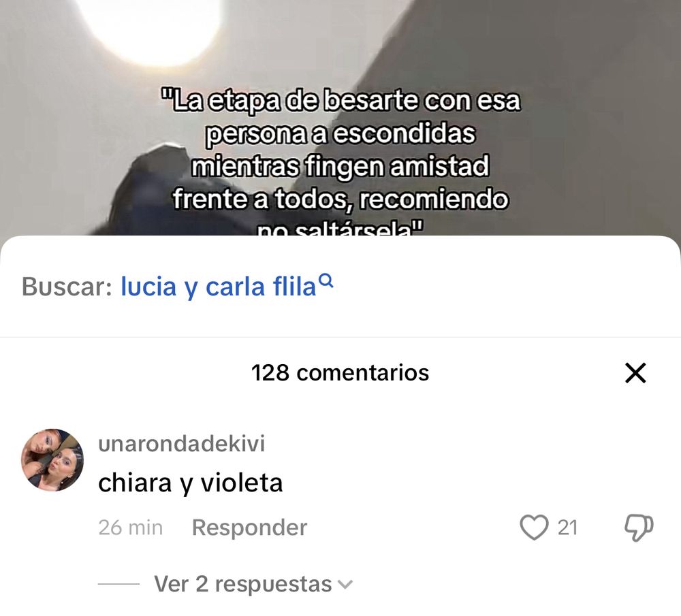This screenshot has height=616, width=681.
Task: Close the comments panel with the X
Action: point(635,373)
